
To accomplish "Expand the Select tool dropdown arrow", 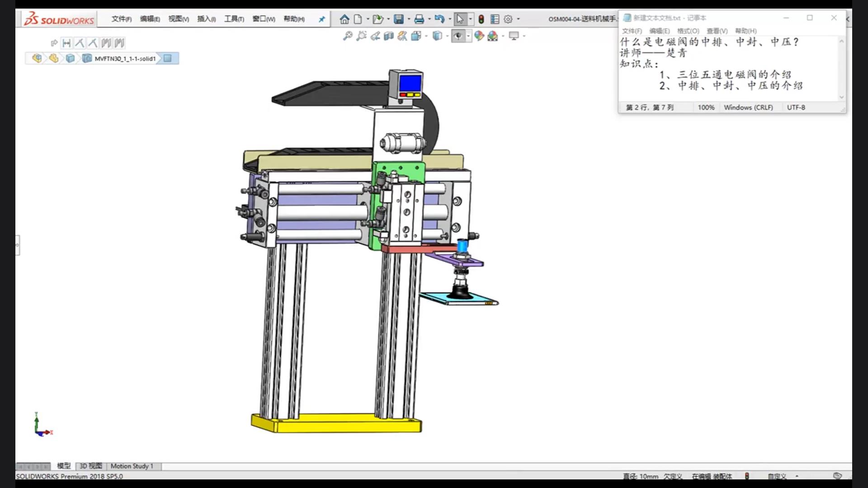I will point(471,19).
